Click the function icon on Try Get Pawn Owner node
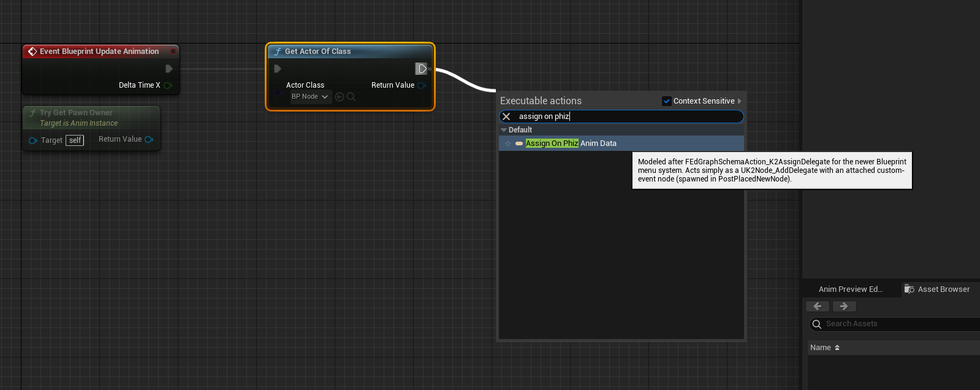The height and width of the screenshot is (390, 980). [32, 113]
